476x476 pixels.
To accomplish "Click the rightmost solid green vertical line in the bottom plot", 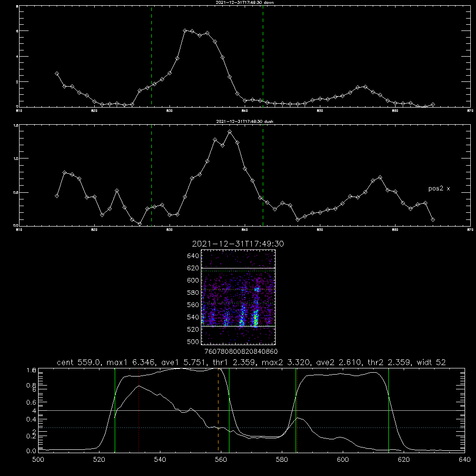I will (388, 410).
